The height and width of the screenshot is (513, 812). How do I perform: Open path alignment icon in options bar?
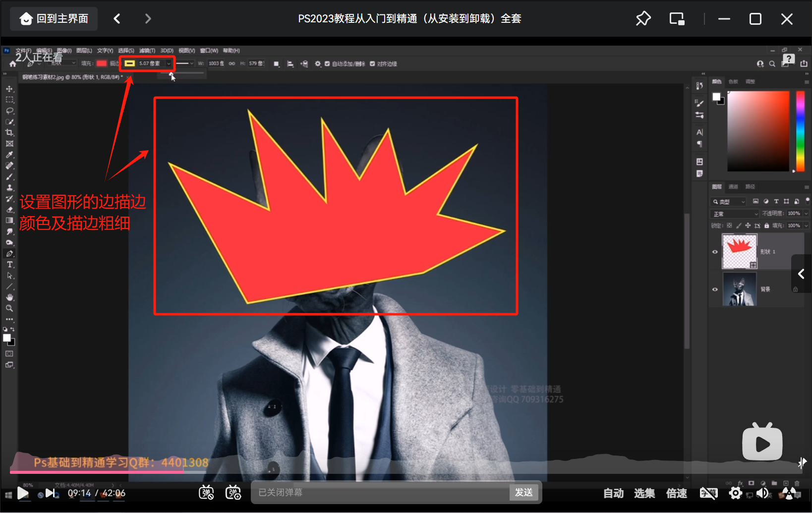coord(290,64)
